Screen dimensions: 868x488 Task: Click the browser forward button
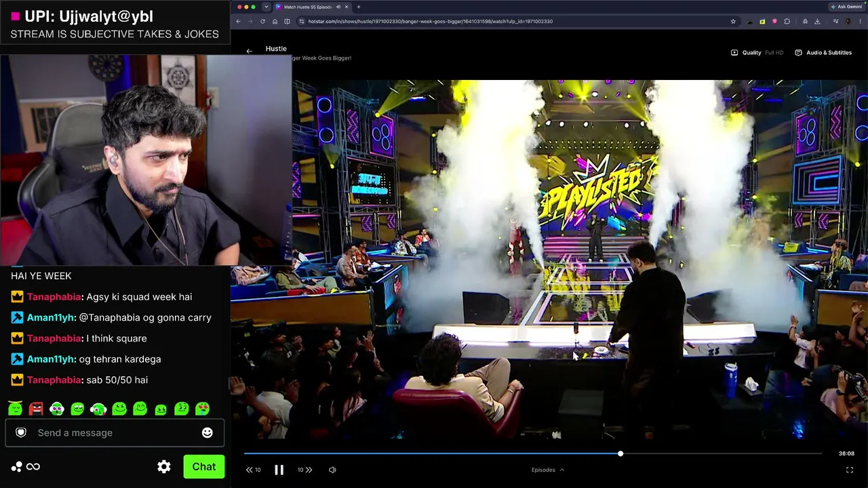pos(250,21)
